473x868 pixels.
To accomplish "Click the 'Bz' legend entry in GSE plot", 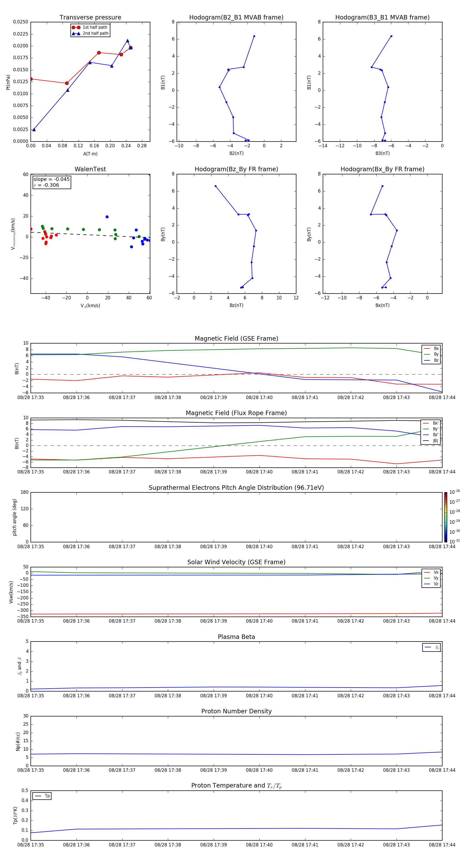I will tap(431, 360).
